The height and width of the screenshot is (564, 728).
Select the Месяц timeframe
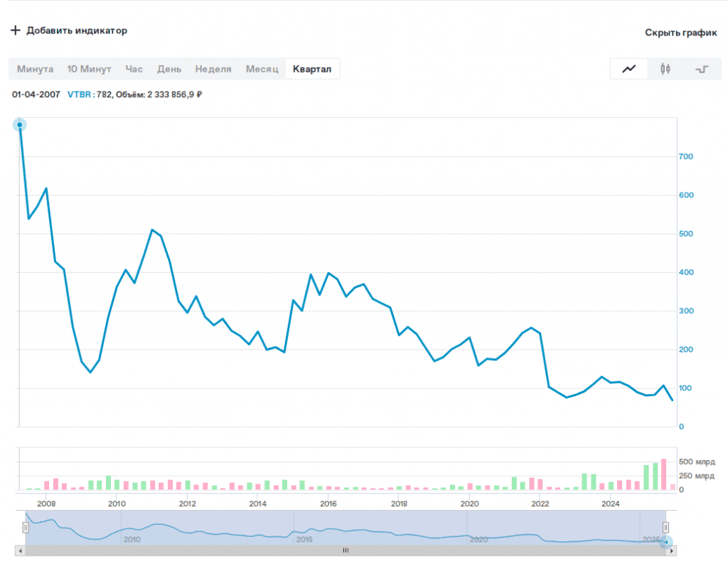[x=261, y=69]
